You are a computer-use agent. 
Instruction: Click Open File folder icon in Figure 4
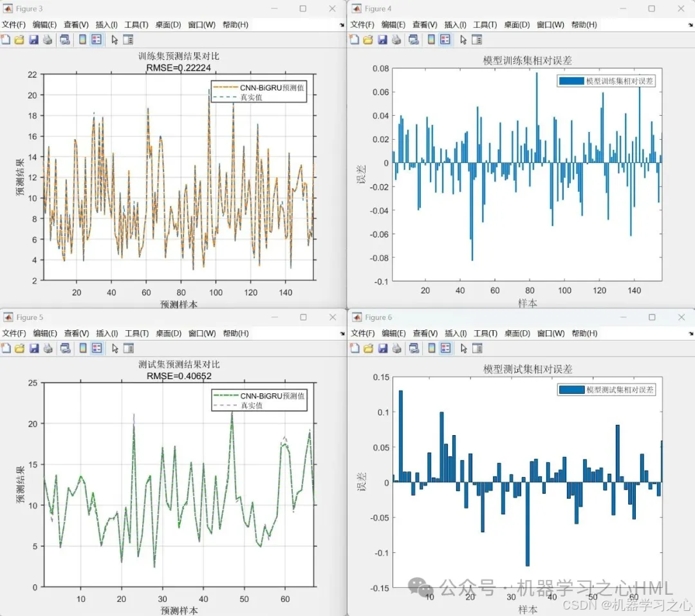click(368, 40)
